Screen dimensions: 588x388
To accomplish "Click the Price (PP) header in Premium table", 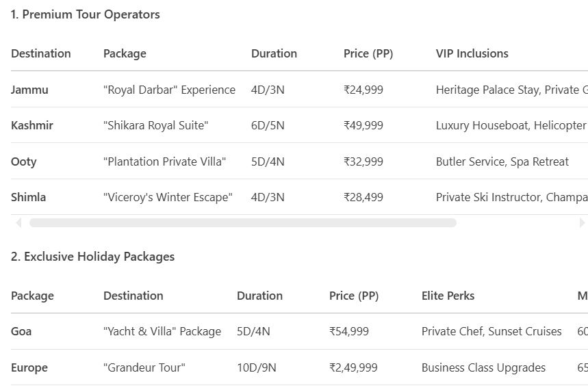I will [368, 53].
